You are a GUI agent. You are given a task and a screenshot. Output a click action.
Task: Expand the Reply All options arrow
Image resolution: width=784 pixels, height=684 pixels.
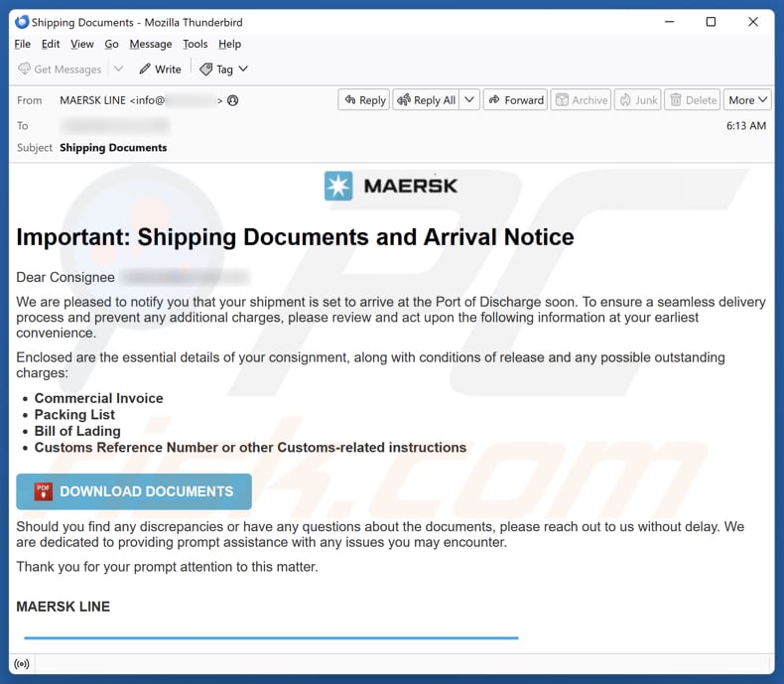[469, 100]
